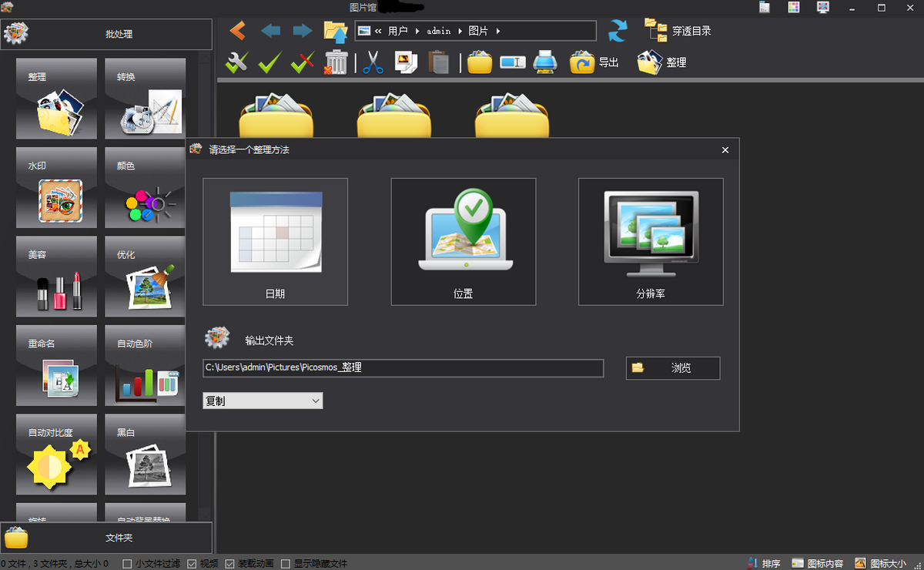Open the 复制 mode dropdown

click(263, 401)
